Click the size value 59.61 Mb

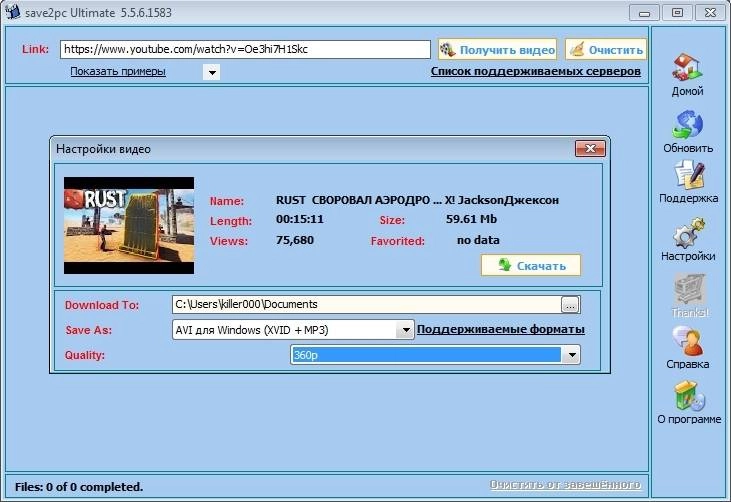(471, 219)
